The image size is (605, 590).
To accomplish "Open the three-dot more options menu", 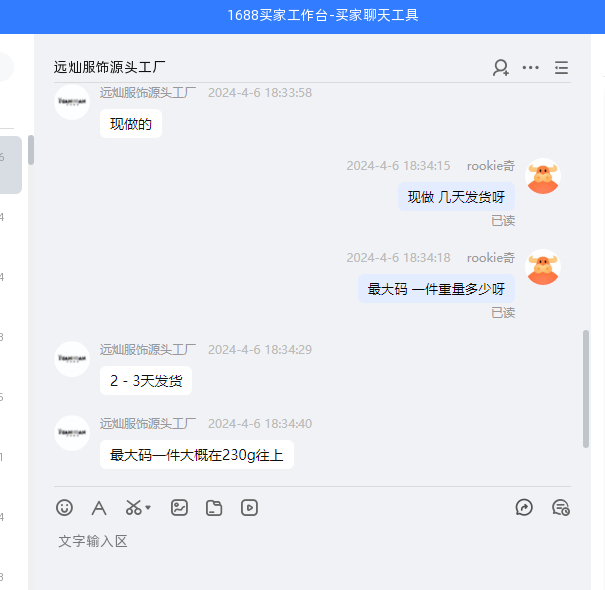I will 531,68.
